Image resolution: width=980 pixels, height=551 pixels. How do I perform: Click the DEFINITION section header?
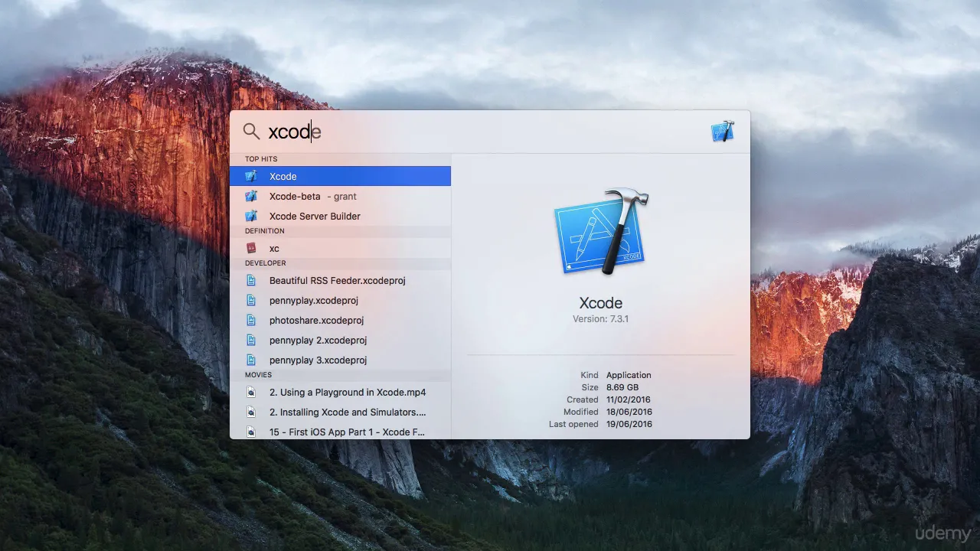pos(265,231)
